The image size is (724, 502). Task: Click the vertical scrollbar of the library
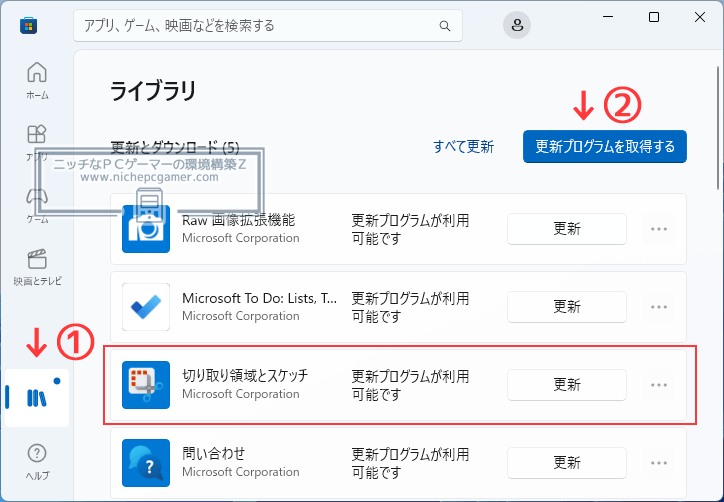[718, 127]
